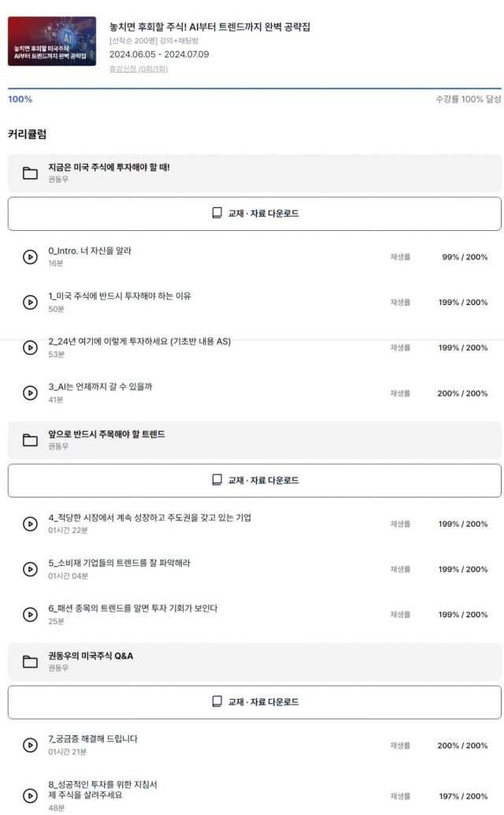Play lecture 1 about 미국 주식 투자 이유
This screenshot has height=815, width=504.
(30, 302)
